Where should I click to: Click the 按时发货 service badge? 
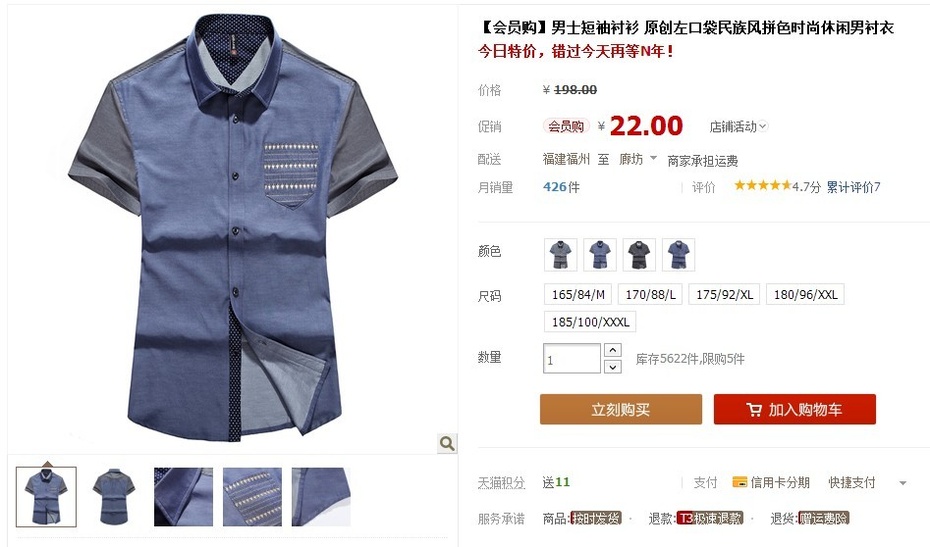pos(595,518)
